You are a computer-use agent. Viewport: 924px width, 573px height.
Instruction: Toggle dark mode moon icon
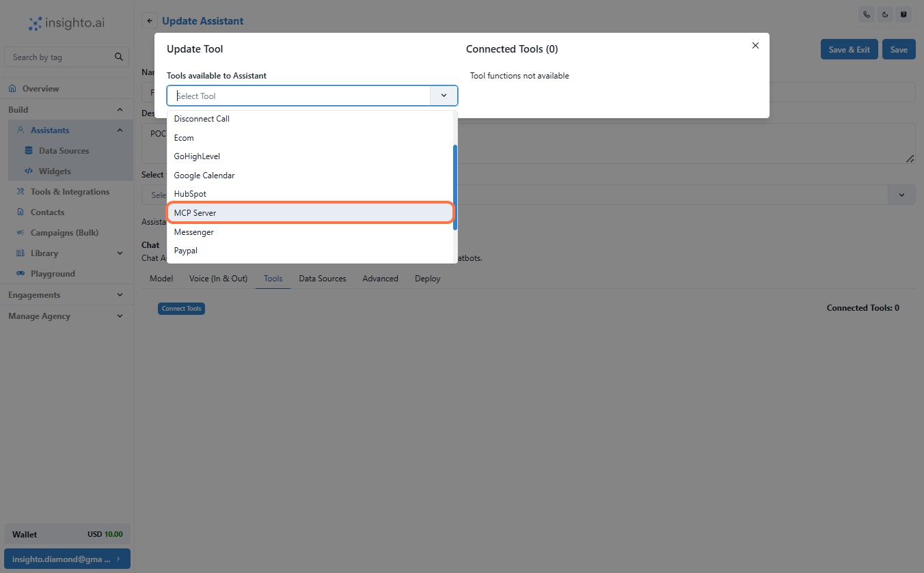[885, 14]
